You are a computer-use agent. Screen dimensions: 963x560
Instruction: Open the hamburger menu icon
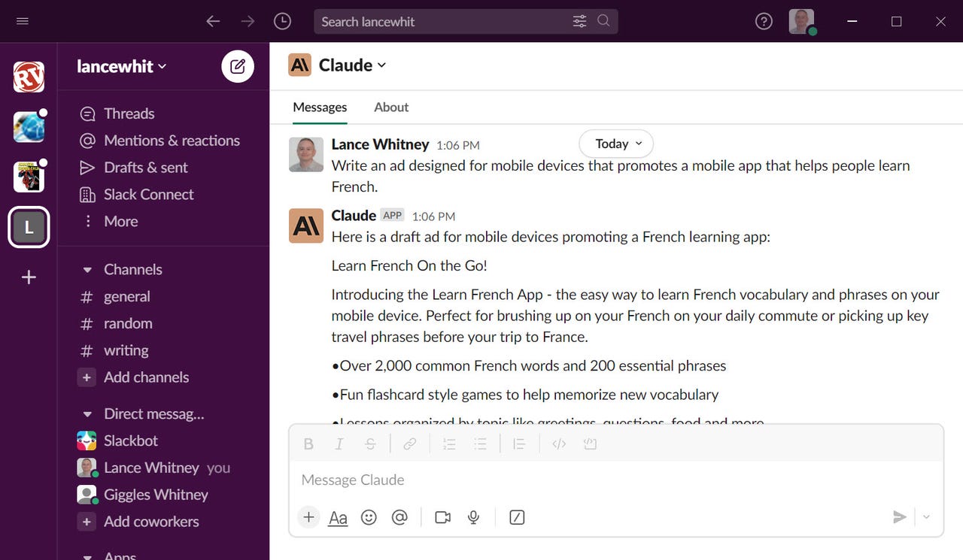tap(23, 21)
